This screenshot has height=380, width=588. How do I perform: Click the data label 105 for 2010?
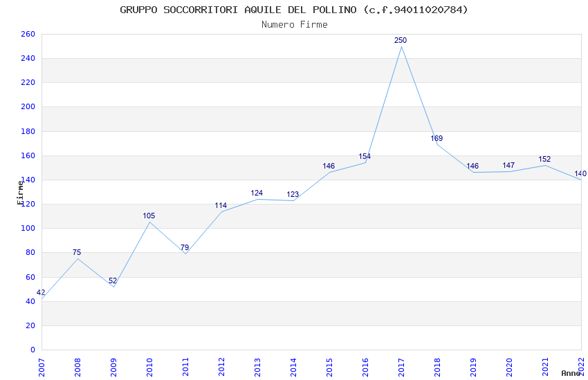[x=149, y=216]
